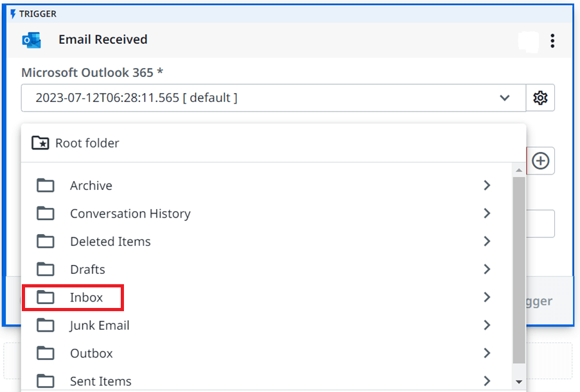Open connection settings gear icon
580x392 pixels.
click(x=540, y=98)
